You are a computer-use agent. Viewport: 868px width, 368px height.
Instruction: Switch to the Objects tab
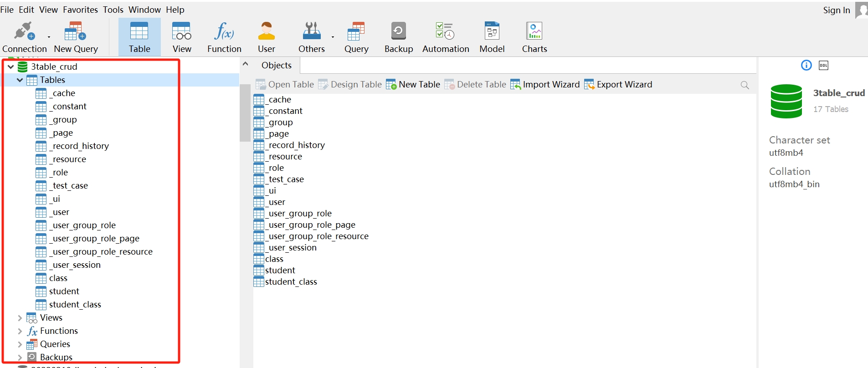[276, 66]
